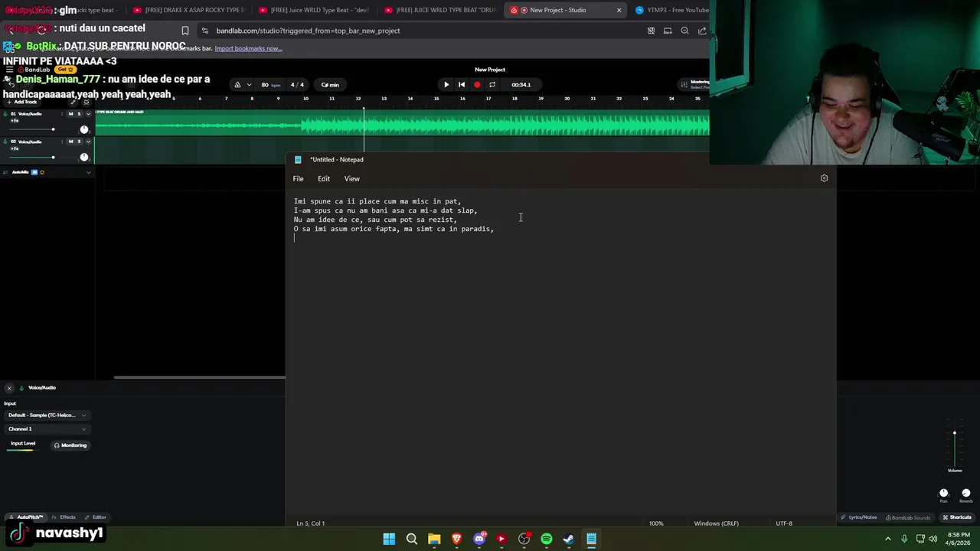Adjust the master Volume fader
The width and height of the screenshot is (980, 551).
(954, 434)
